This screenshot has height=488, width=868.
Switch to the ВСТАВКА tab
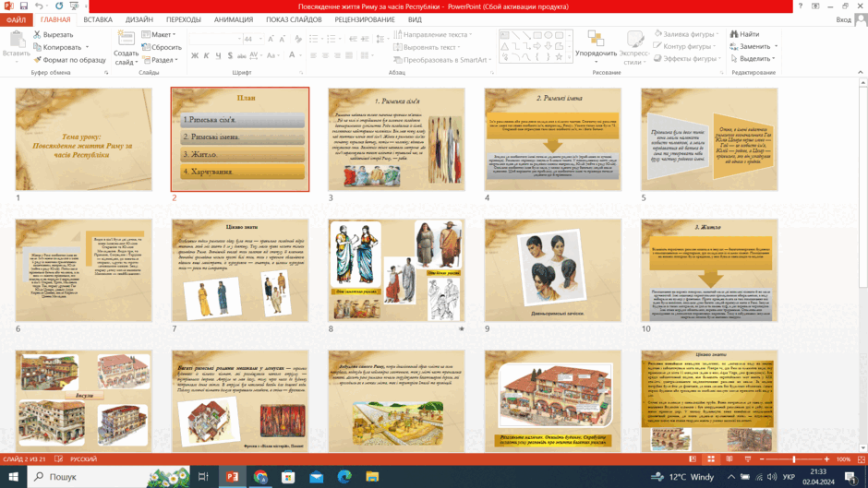(x=98, y=19)
